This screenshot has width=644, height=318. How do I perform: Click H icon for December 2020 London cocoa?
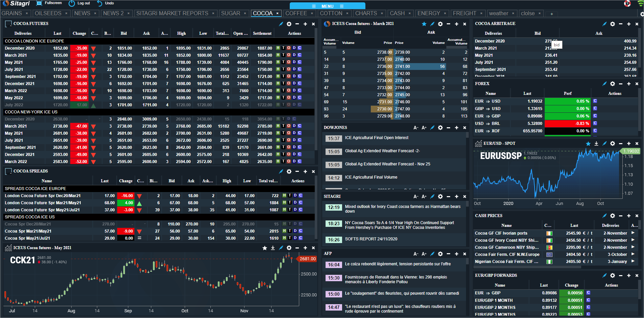coord(278,48)
